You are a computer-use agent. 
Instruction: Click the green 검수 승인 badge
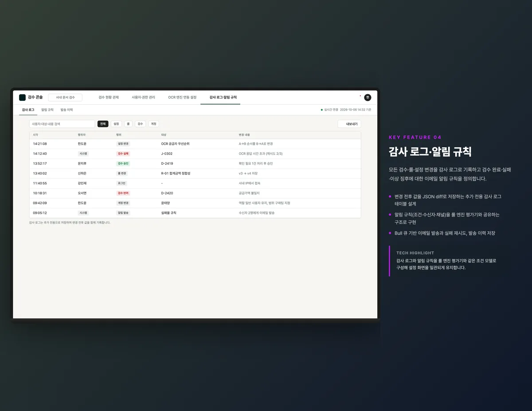coord(123,163)
